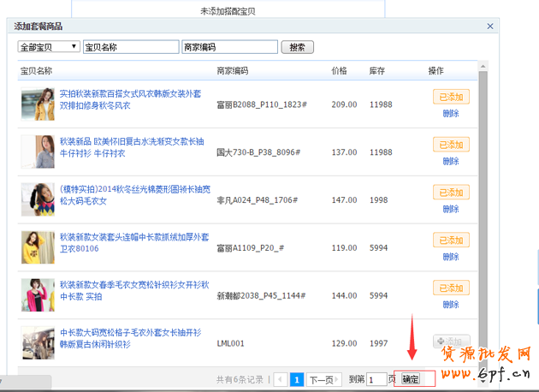539x392 pixels.
Task: Go to 下一页 in pagination
Action: click(x=320, y=380)
